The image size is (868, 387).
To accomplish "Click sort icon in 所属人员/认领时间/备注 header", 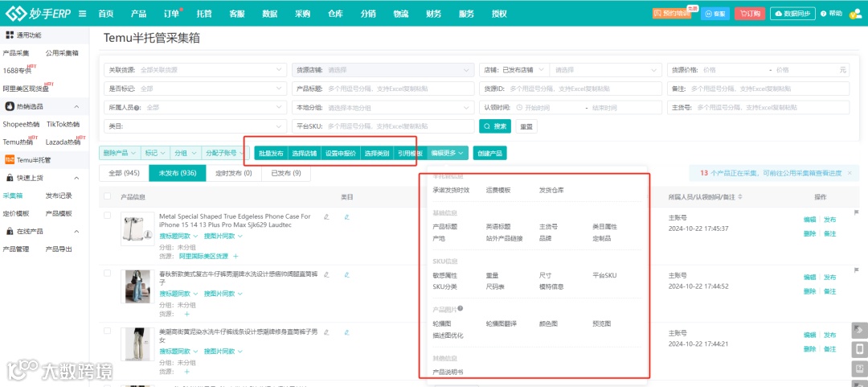I will (741, 197).
